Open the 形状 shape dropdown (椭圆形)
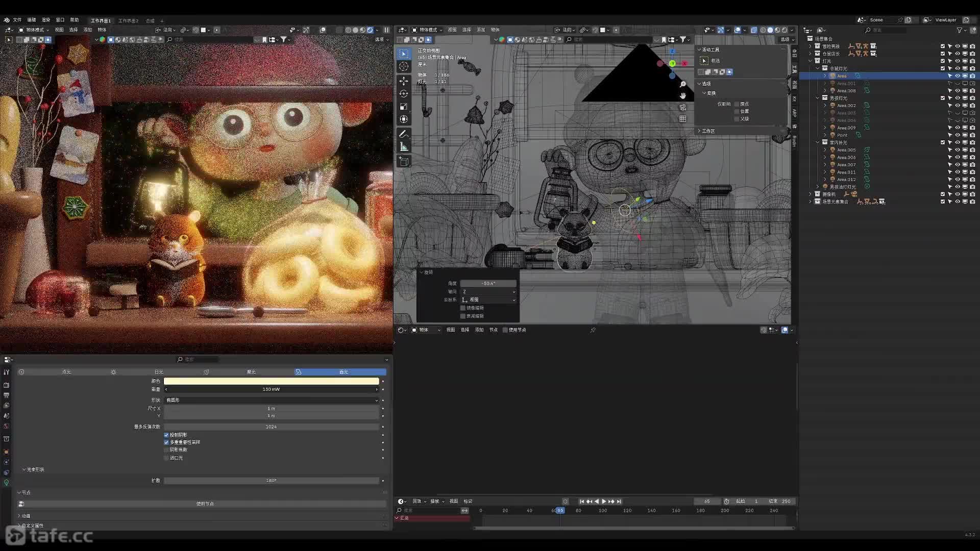The width and height of the screenshot is (980, 551). pyautogui.click(x=271, y=400)
